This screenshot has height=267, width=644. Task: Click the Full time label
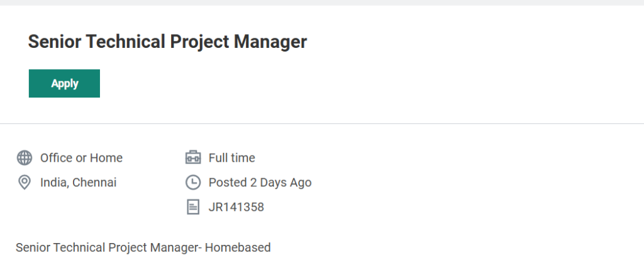tap(231, 157)
